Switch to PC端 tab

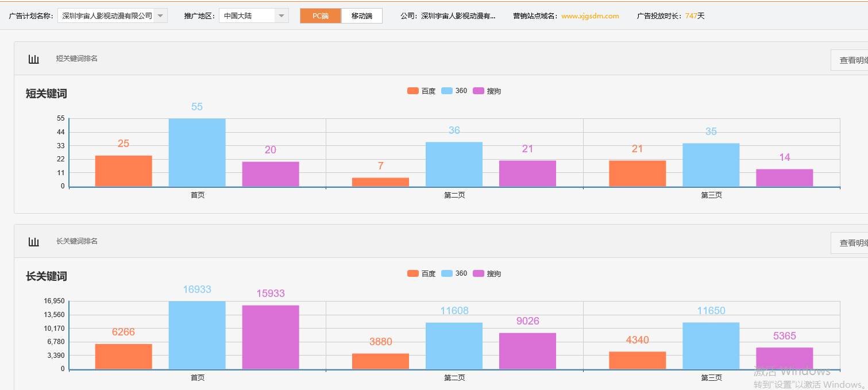point(321,16)
